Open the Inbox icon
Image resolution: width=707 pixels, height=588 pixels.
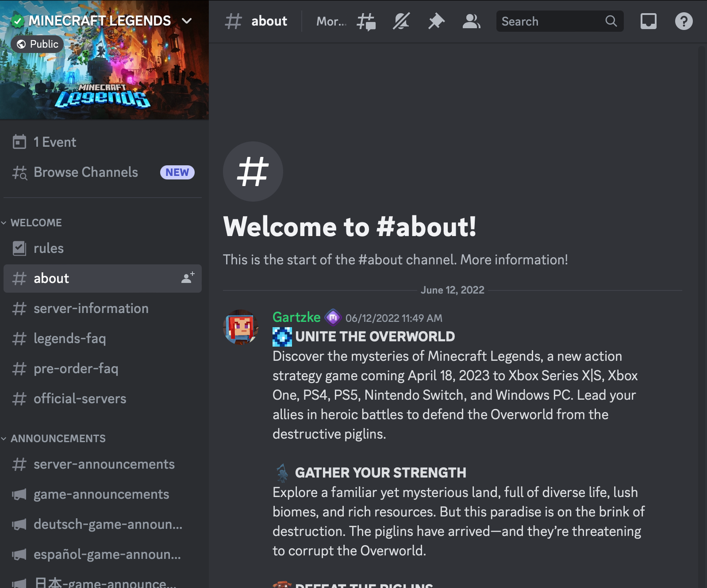pyautogui.click(x=648, y=22)
